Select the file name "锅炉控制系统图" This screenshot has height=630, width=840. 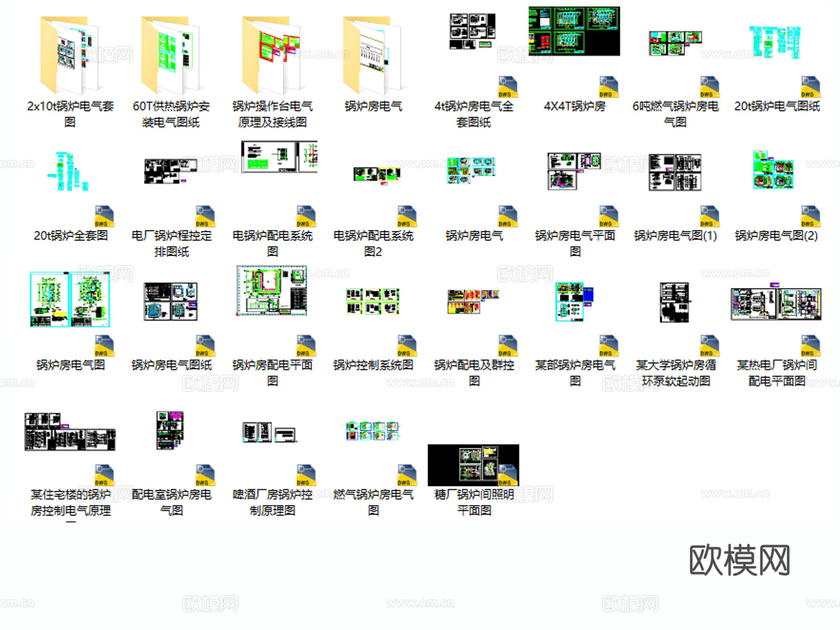click(x=373, y=365)
